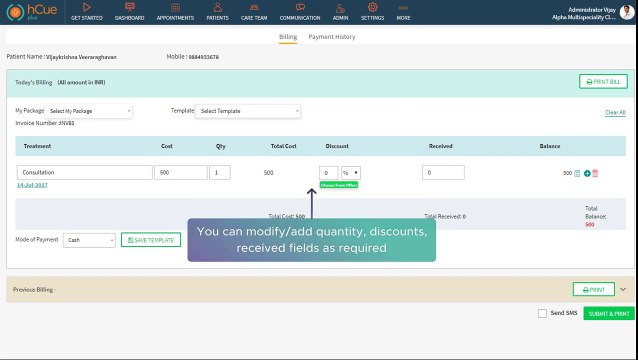Click the Clear All link
This screenshot has width=638, height=360.
(x=615, y=112)
